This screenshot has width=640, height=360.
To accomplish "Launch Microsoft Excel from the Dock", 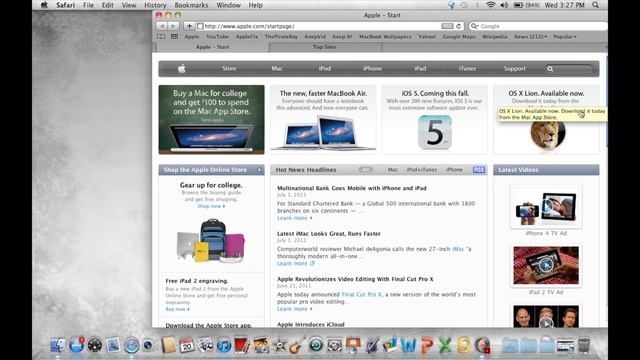I will coord(445,345).
